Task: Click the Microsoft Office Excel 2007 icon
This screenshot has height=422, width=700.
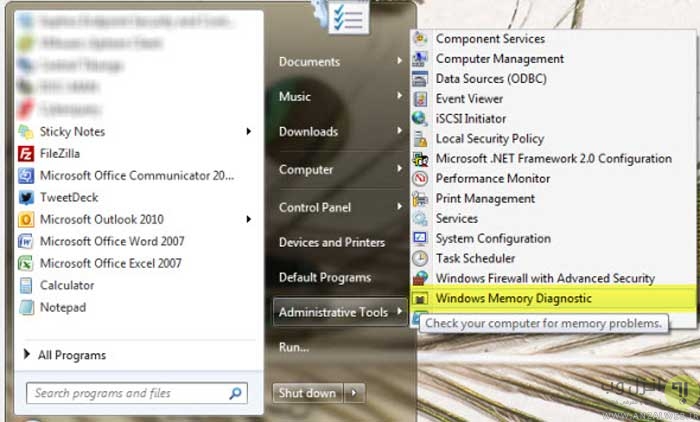Action: tap(25, 263)
